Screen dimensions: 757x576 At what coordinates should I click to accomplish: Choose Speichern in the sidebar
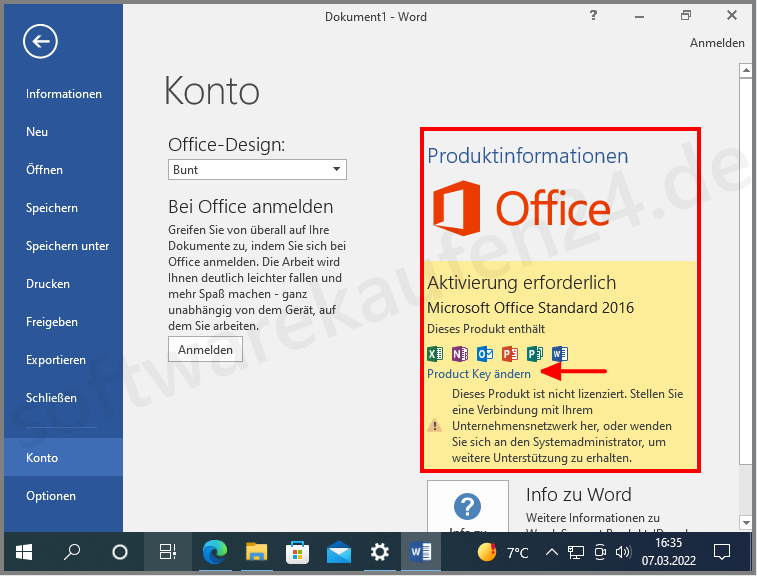[x=64, y=208]
